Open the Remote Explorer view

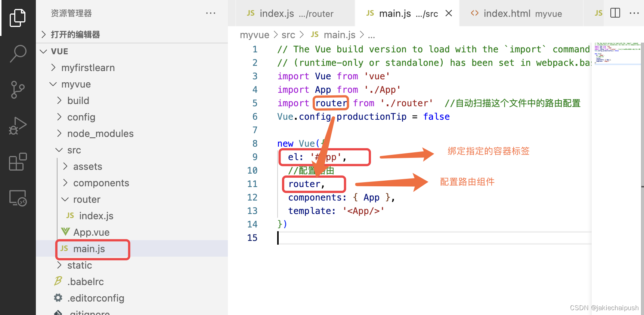click(18, 198)
